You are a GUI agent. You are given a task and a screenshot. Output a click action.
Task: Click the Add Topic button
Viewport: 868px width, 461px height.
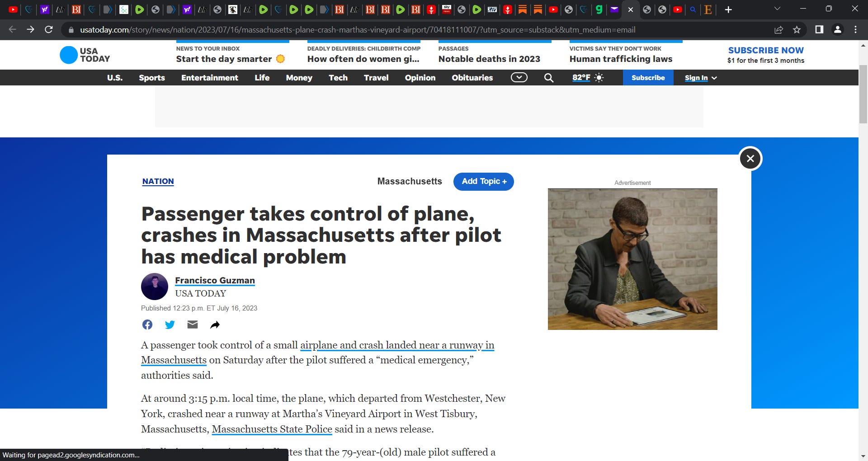click(484, 182)
